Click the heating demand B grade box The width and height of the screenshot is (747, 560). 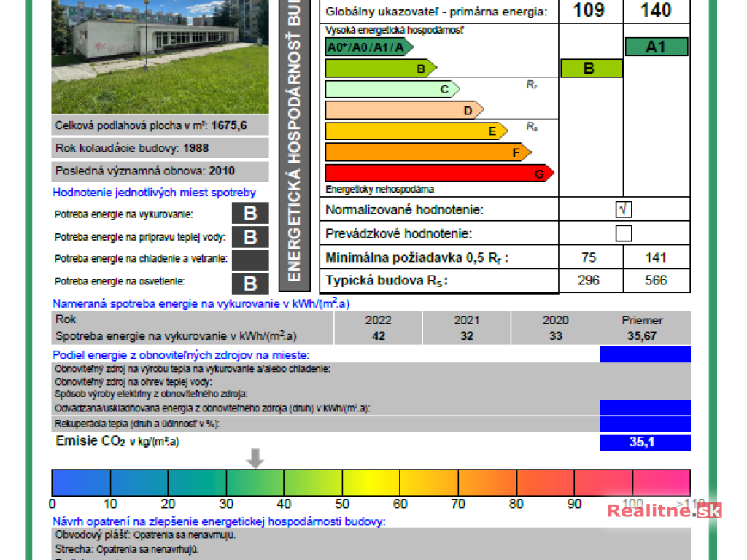click(250, 214)
